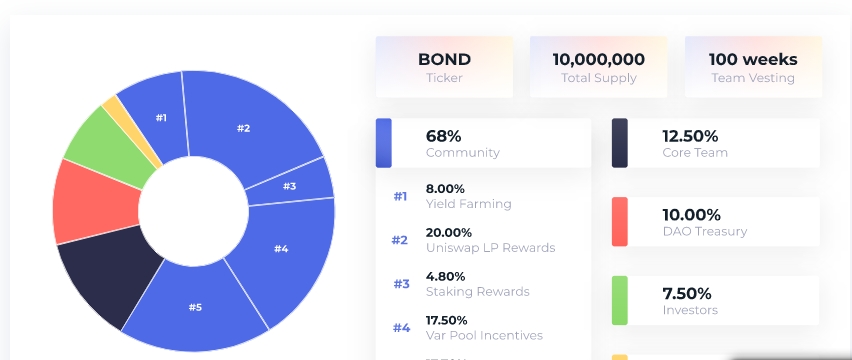Click the #1 pie chart slice
852x360 pixels.
pyautogui.click(x=158, y=121)
